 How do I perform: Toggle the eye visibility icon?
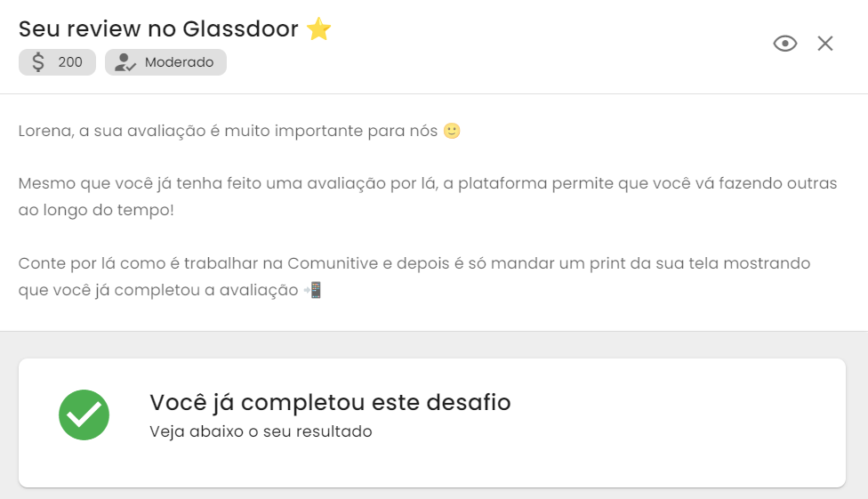click(x=785, y=44)
